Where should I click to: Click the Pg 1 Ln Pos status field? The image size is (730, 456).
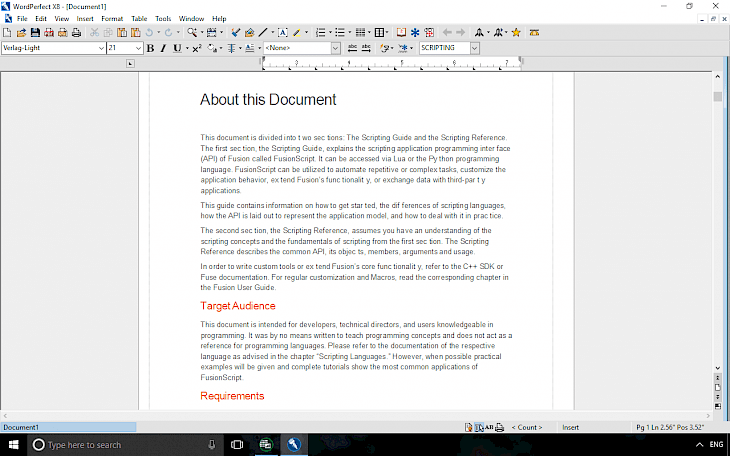pyautogui.click(x=669, y=427)
